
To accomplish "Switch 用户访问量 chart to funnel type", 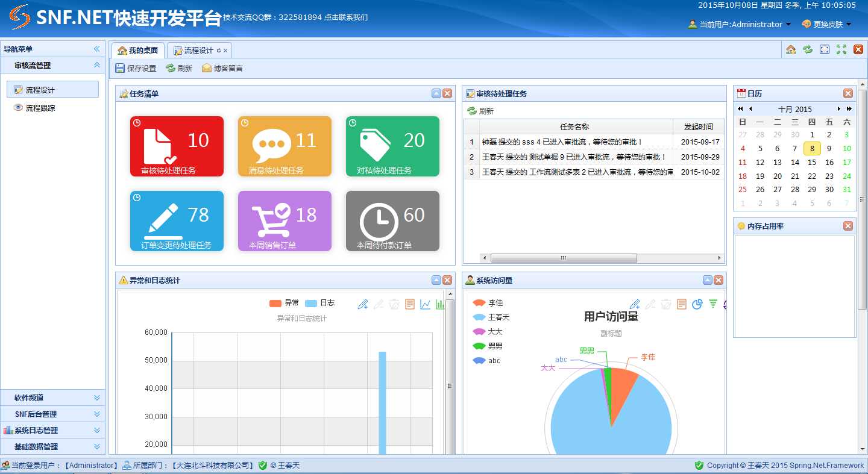I will tap(713, 304).
